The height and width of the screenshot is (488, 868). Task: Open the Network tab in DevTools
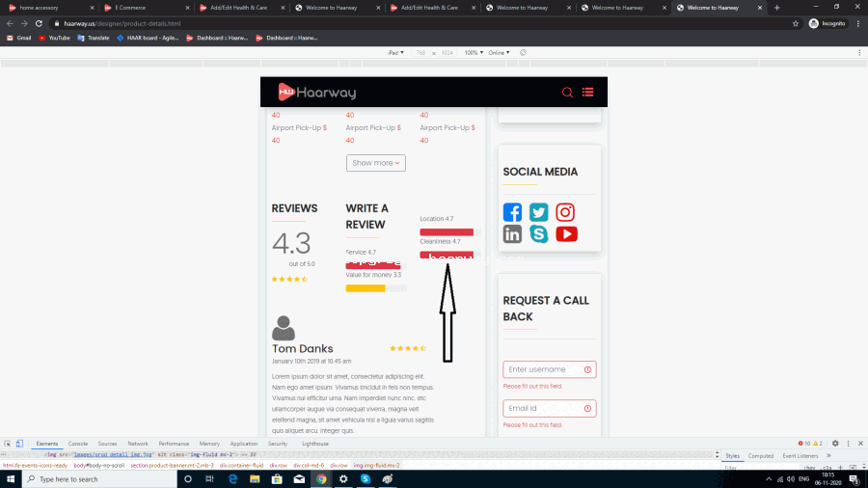pyautogui.click(x=138, y=444)
